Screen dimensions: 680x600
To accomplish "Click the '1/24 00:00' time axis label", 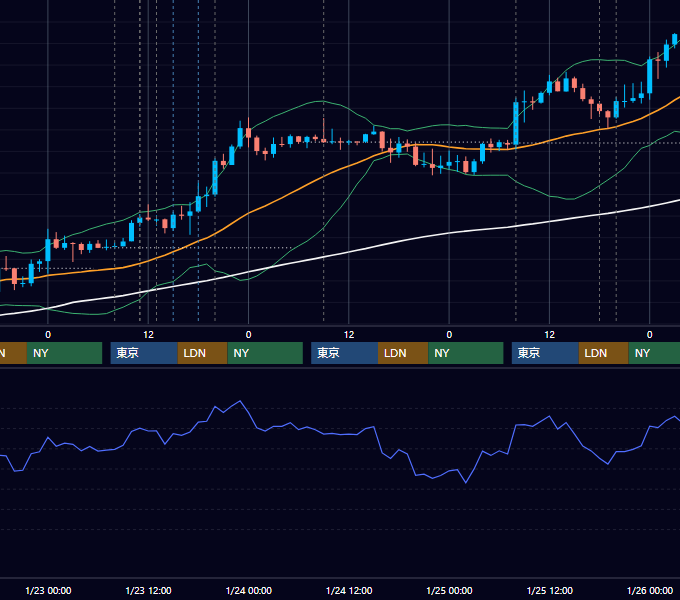I will point(248,590).
